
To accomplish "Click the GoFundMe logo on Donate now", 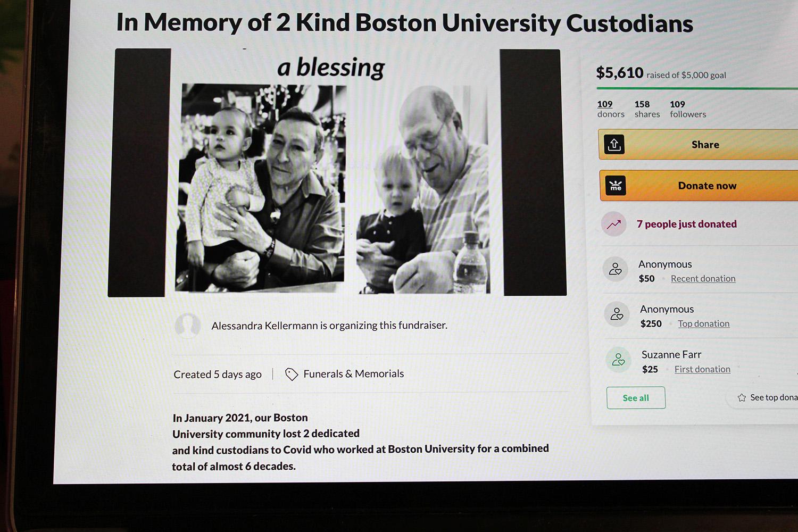I will click(x=616, y=186).
